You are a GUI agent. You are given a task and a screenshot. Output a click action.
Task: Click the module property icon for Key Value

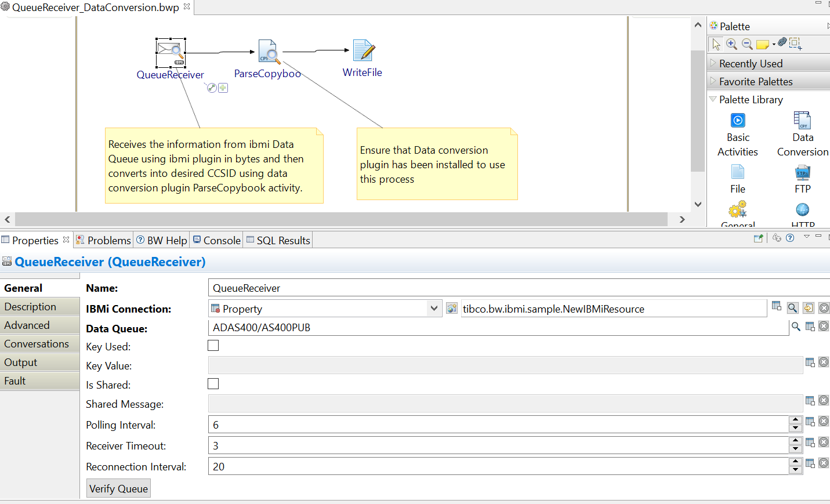point(810,362)
